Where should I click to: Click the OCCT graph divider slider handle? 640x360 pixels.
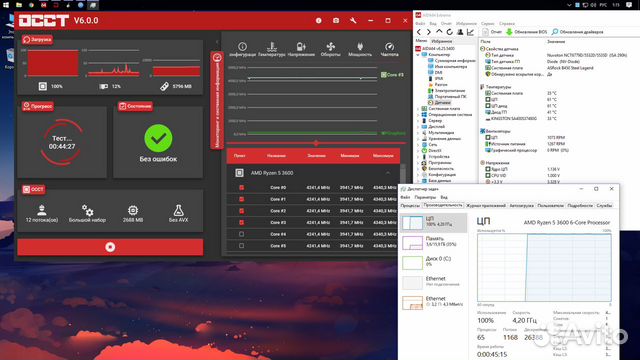(316, 143)
